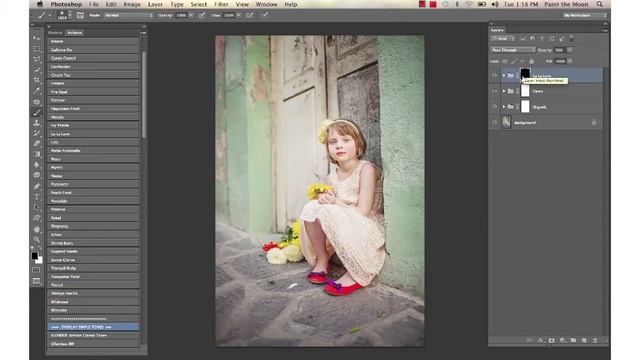Viewport: 640px width, 360px height.
Task: Run the Tranquil Ruby action
Action: tap(93, 268)
